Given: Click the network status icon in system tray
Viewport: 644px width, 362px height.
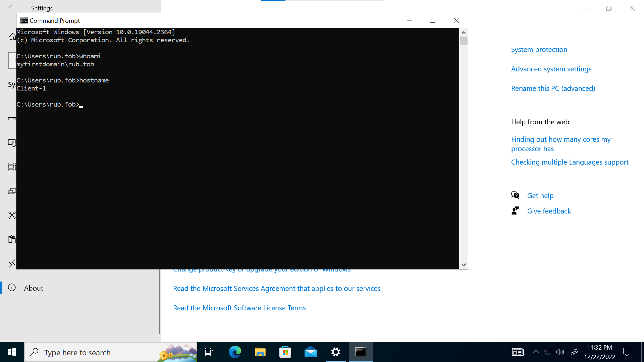Looking at the screenshot, I should pyautogui.click(x=548, y=352).
